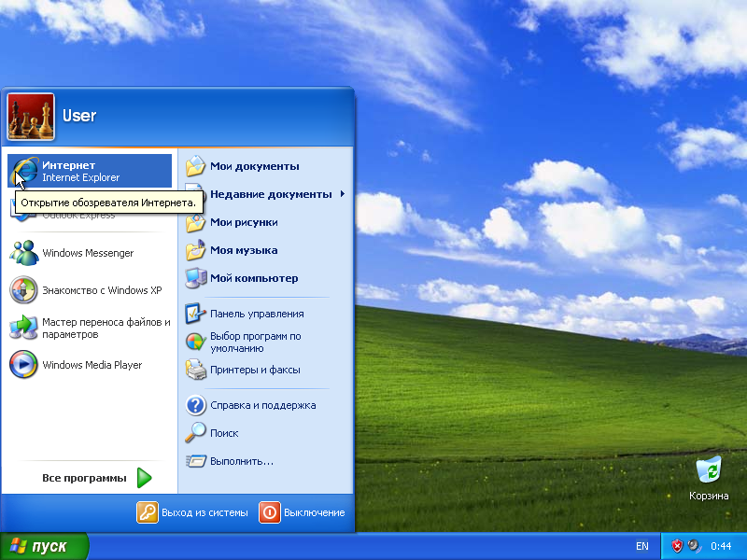Click the Поиск magnifier icon
This screenshot has height=560, width=747.
coord(195,433)
